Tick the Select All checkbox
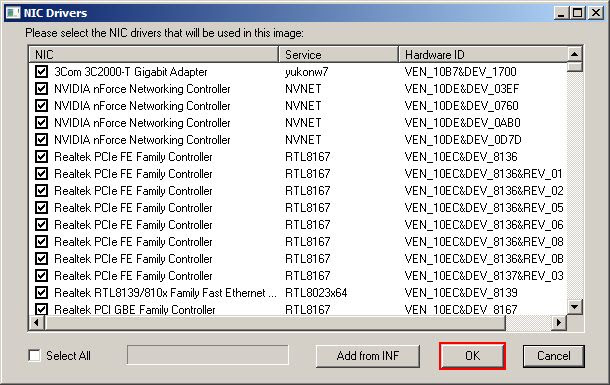Screen dimensions: 610x385 pyautogui.click(x=35, y=355)
